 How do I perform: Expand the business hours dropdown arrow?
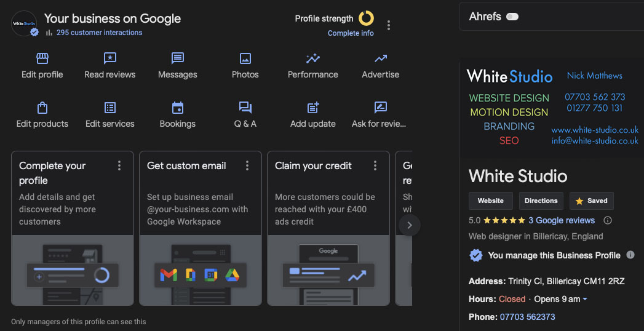coord(585,300)
